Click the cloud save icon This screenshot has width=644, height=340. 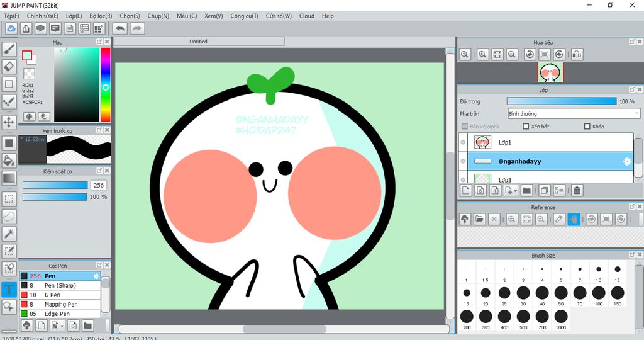[11, 28]
